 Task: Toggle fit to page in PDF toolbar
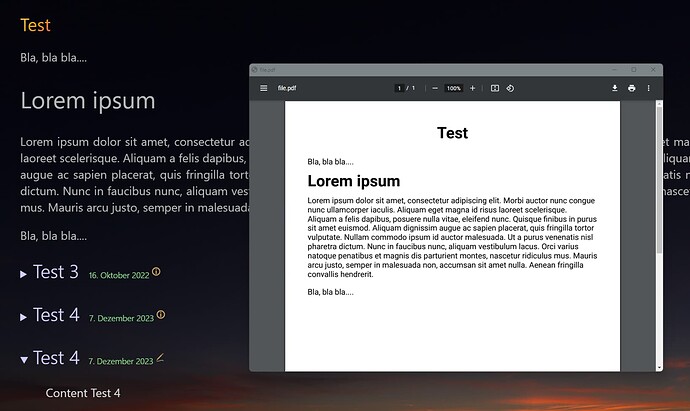495,88
